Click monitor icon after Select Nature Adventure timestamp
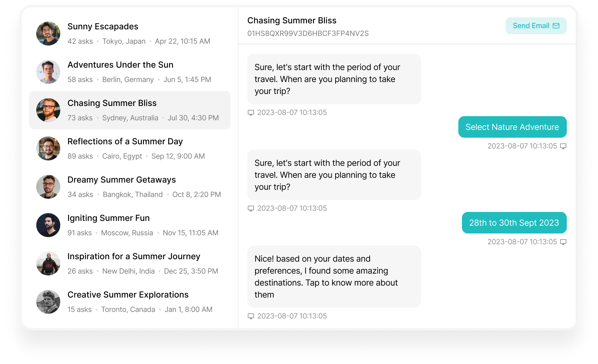This screenshot has height=364, width=598. pyautogui.click(x=563, y=146)
